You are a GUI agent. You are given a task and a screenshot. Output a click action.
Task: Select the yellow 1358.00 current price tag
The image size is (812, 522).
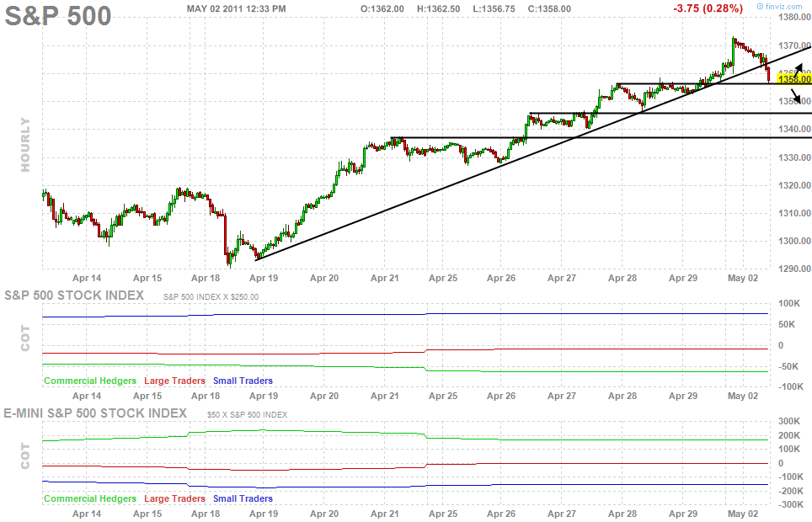793,78
